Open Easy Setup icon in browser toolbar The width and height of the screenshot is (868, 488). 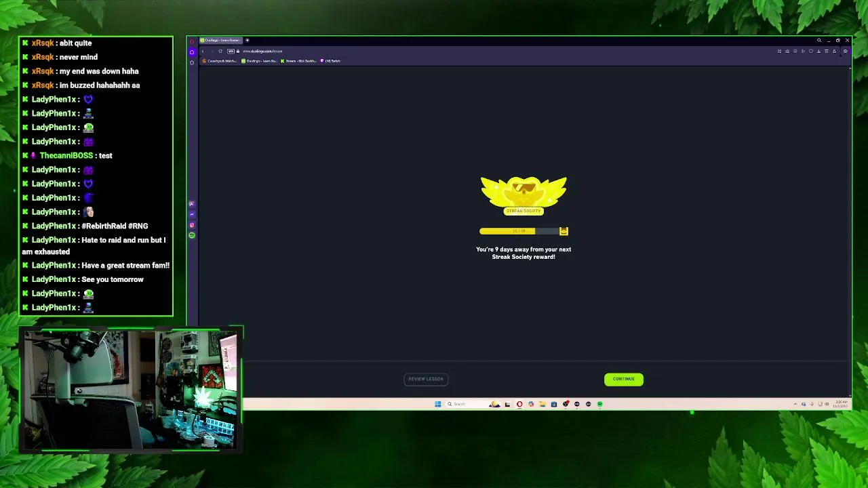pyautogui.click(x=827, y=51)
